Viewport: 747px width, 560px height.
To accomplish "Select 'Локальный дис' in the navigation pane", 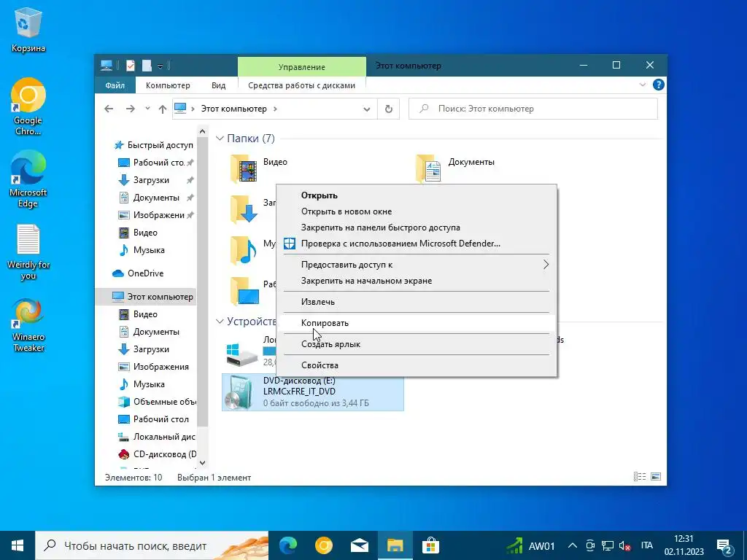I will pos(158,437).
